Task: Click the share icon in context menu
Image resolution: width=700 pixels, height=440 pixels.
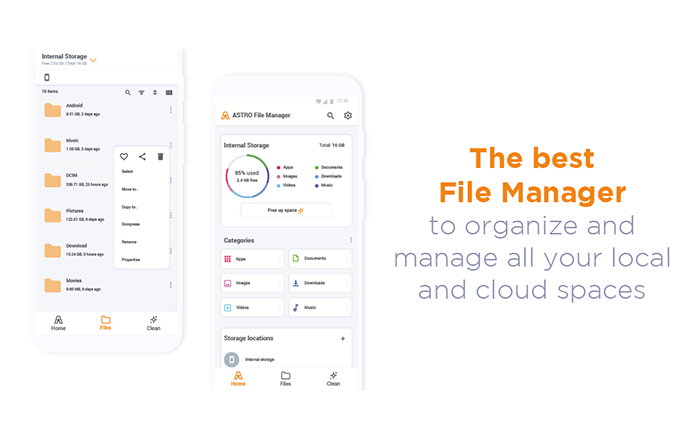Action: click(142, 156)
